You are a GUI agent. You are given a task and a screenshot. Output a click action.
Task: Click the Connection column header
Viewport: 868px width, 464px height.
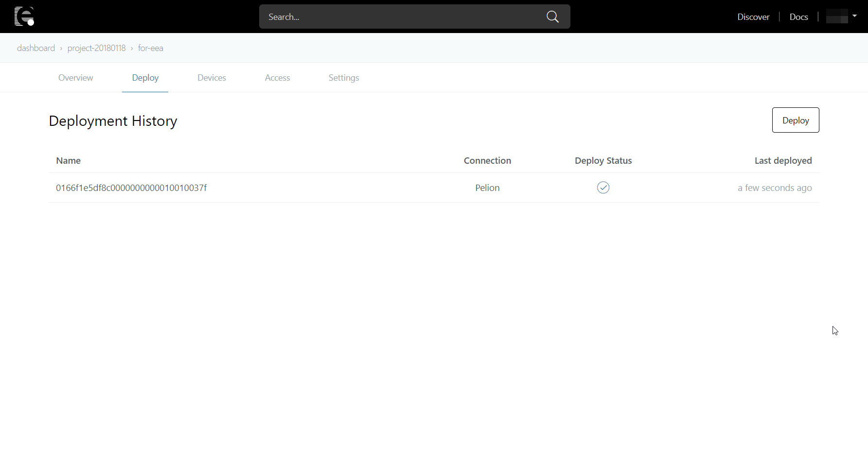click(487, 160)
